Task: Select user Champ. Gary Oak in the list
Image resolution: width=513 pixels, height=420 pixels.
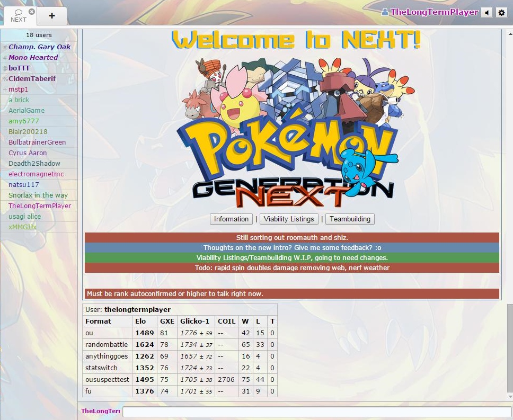Action: coord(39,47)
